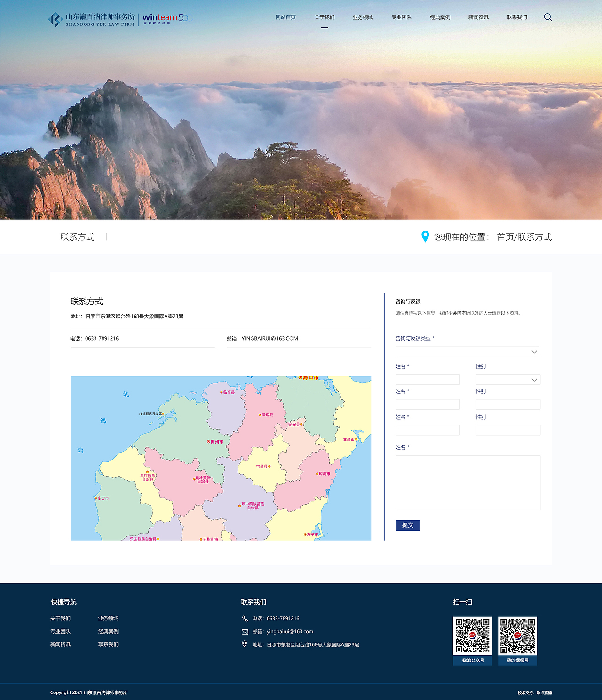Viewport: 602px width, 700px height.
Task: Click the 我的视频号 QR code
Action: pyautogui.click(x=517, y=636)
